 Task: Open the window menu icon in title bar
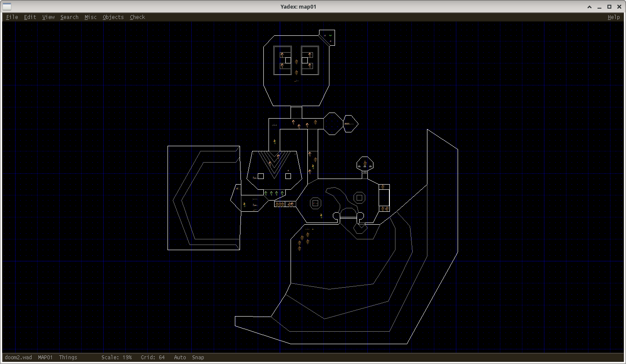tap(7, 6)
